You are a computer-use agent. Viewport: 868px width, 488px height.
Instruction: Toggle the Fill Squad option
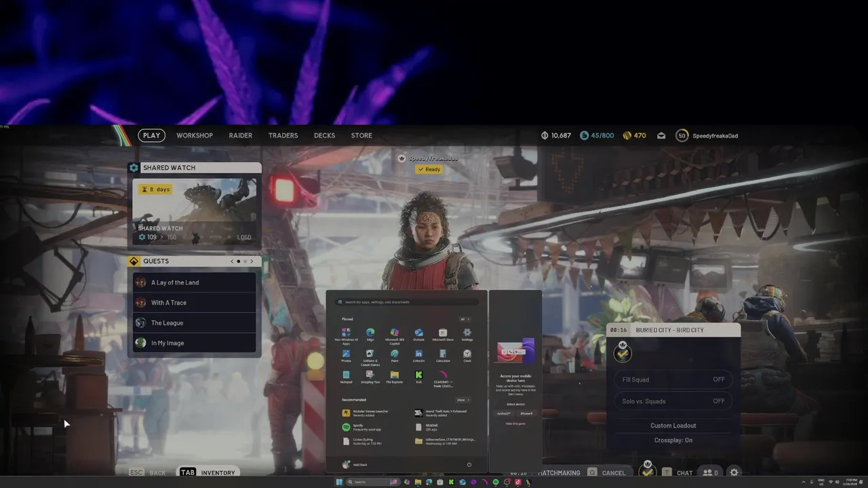point(673,380)
